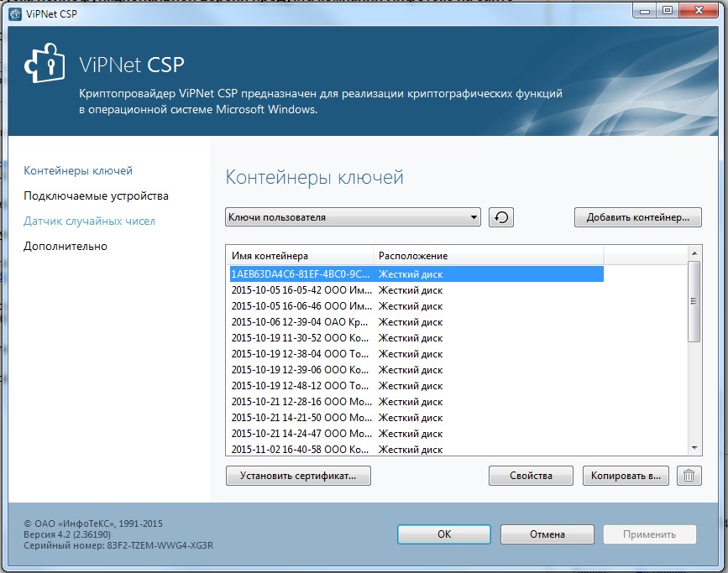Click scrollbar down arrow in container list
The image size is (728, 573).
(x=694, y=449)
